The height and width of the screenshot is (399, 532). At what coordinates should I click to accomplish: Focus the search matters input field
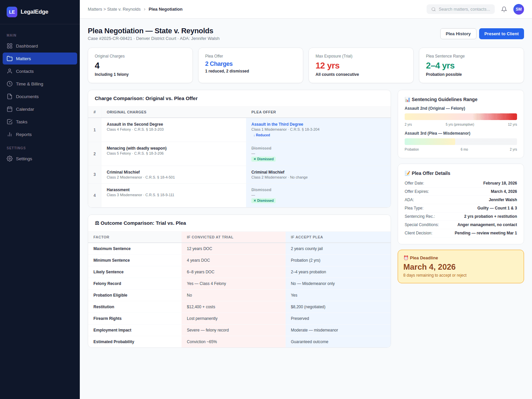(461, 9)
